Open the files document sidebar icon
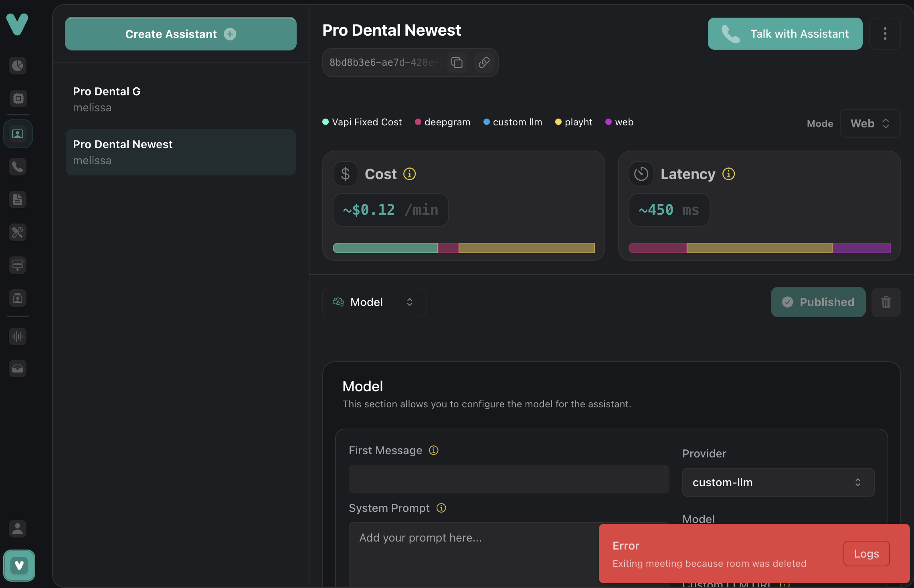Screen dimensions: 914x588 click(18, 199)
